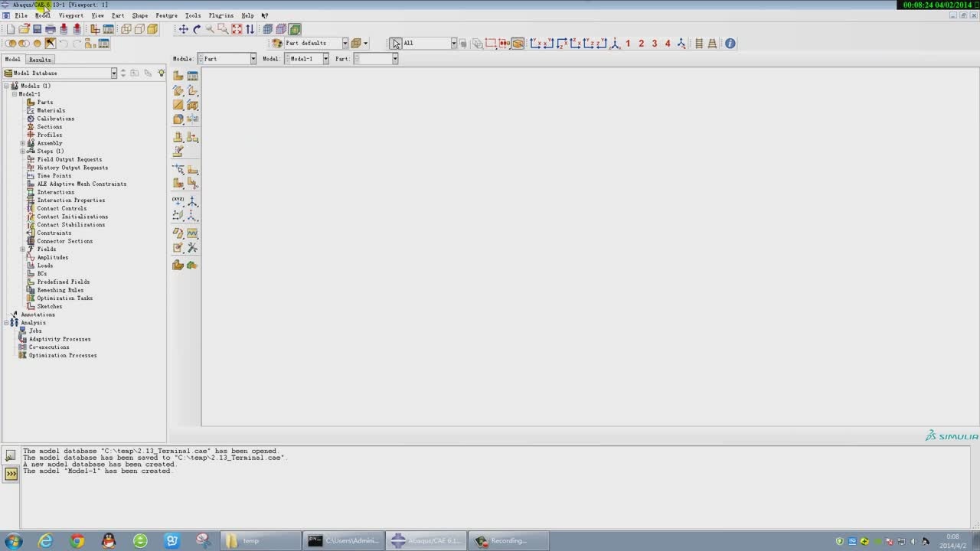The width and height of the screenshot is (980, 551).
Task: Open the empty Part dropdown
Action: pyautogui.click(x=376, y=59)
